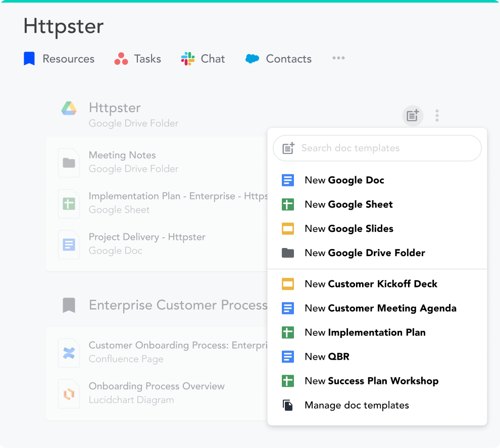Open Project Delivery - Httpster Google Doc
Image resolution: width=500 pixels, height=448 pixels.
[x=147, y=243]
